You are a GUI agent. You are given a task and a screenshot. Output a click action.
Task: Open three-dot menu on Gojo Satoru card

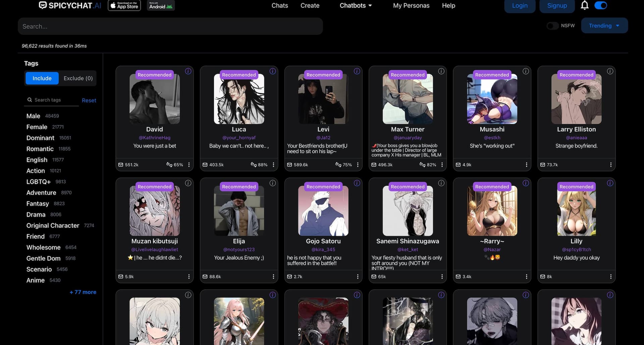pos(358,277)
